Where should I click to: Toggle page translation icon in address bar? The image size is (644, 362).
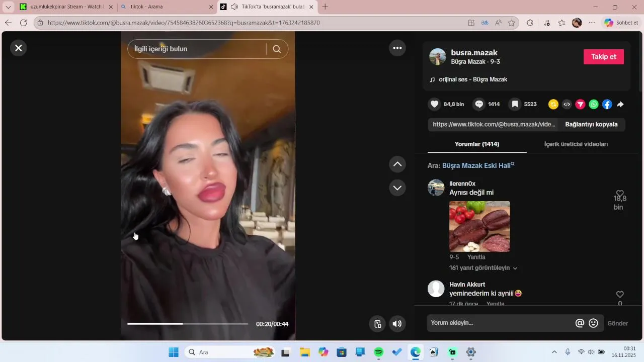tap(485, 23)
